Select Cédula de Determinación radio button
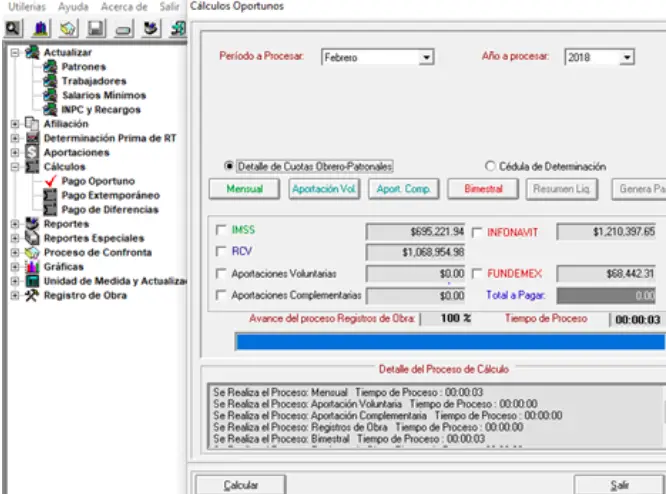Image resolution: width=666 pixels, height=494 pixels. [x=490, y=166]
